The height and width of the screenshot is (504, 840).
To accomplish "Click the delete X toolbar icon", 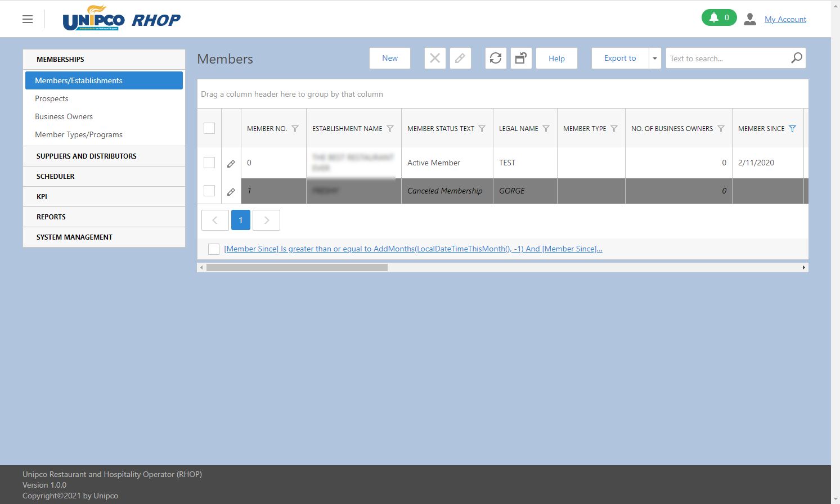I will click(x=435, y=58).
